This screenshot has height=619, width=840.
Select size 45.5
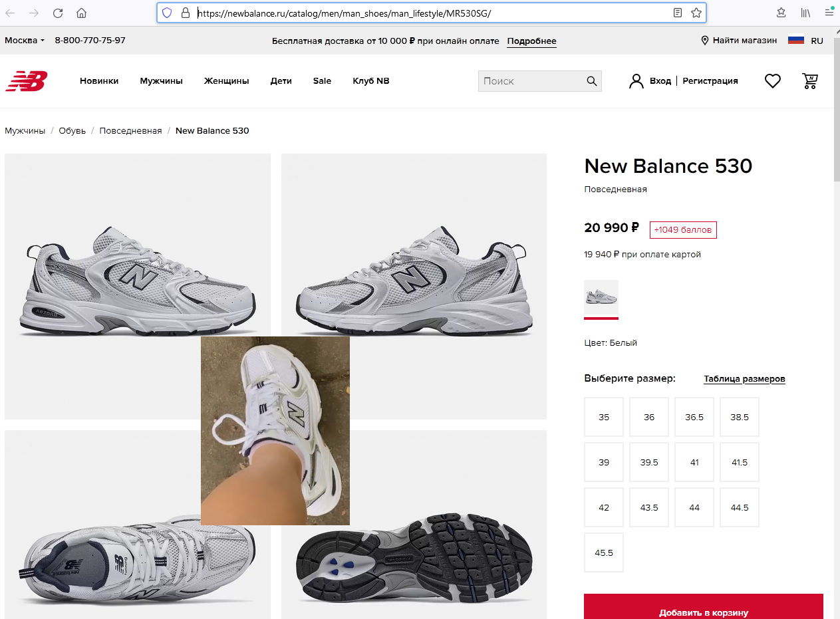tap(604, 553)
